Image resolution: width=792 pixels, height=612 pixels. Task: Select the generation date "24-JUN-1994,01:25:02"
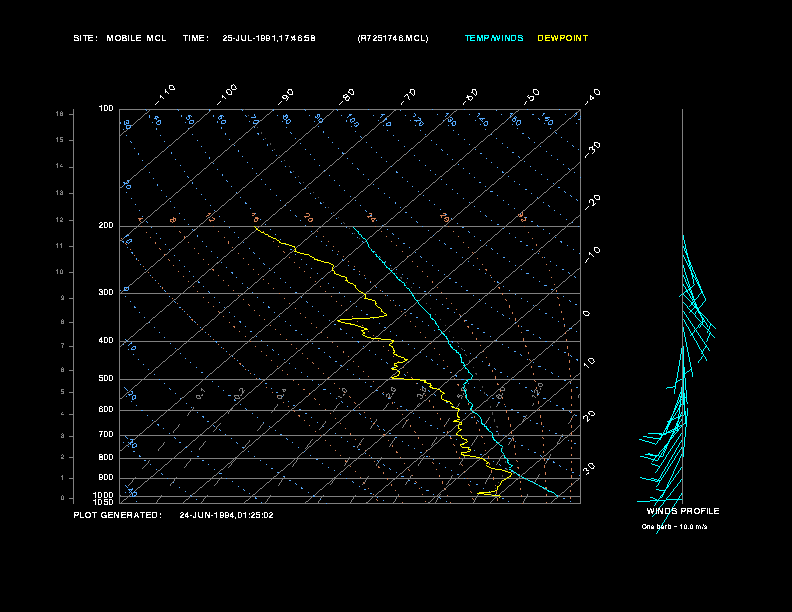point(226,515)
